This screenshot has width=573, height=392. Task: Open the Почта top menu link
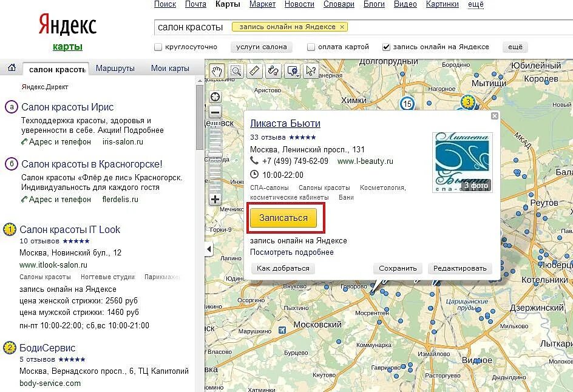pyautogui.click(x=195, y=4)
